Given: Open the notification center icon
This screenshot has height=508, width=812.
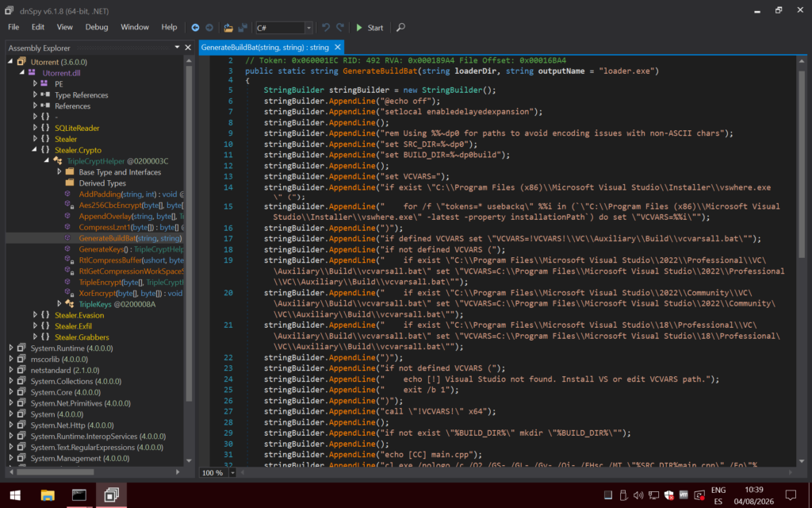Looking at the screenshot, I should pyautogui.click(x=791, y=495).
